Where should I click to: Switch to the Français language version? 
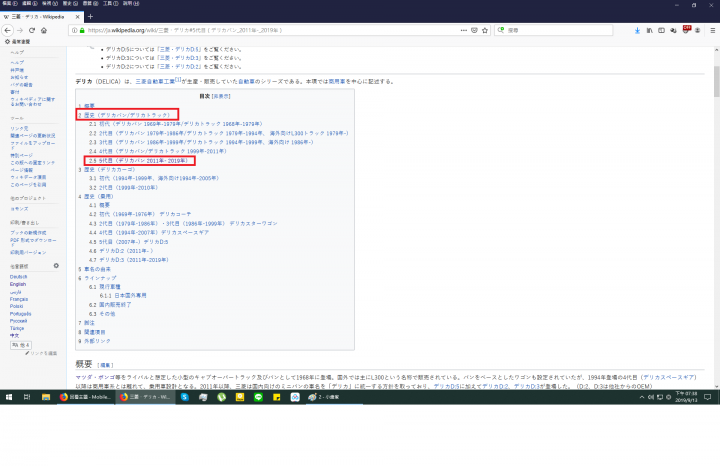[19, 299]
